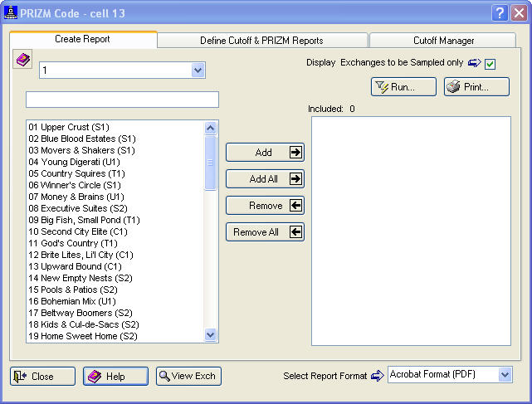The width and height of the screenshot is (532, 404).
Task: Click the Close button at the bottom left
Action: (x=43, y=376)
